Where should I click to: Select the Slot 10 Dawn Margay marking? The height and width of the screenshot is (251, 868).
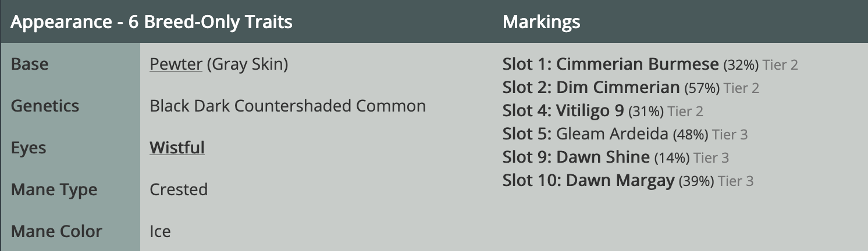(628, 181)
